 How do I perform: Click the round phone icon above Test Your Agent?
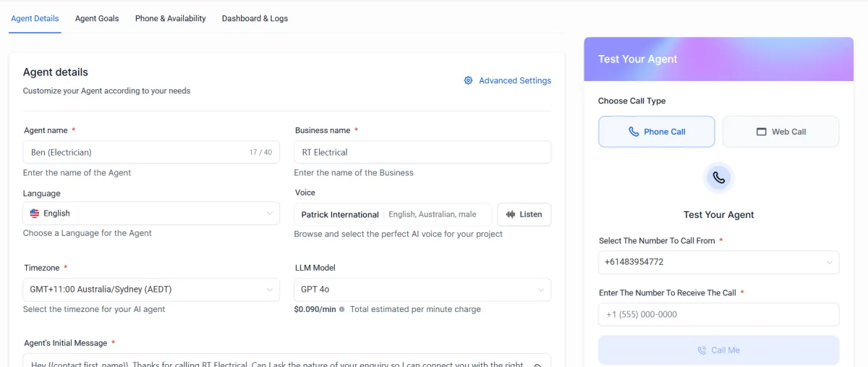coord(718,177)
